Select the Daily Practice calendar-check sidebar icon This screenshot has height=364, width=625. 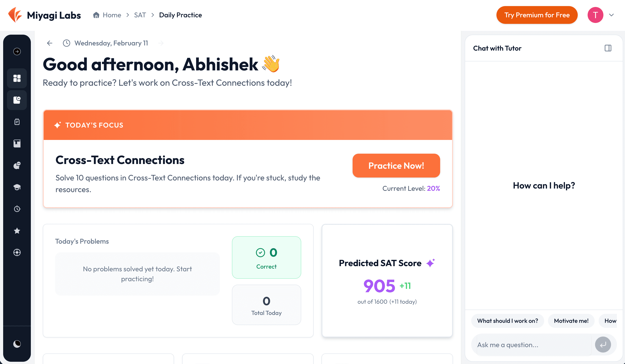pos(17,100)
